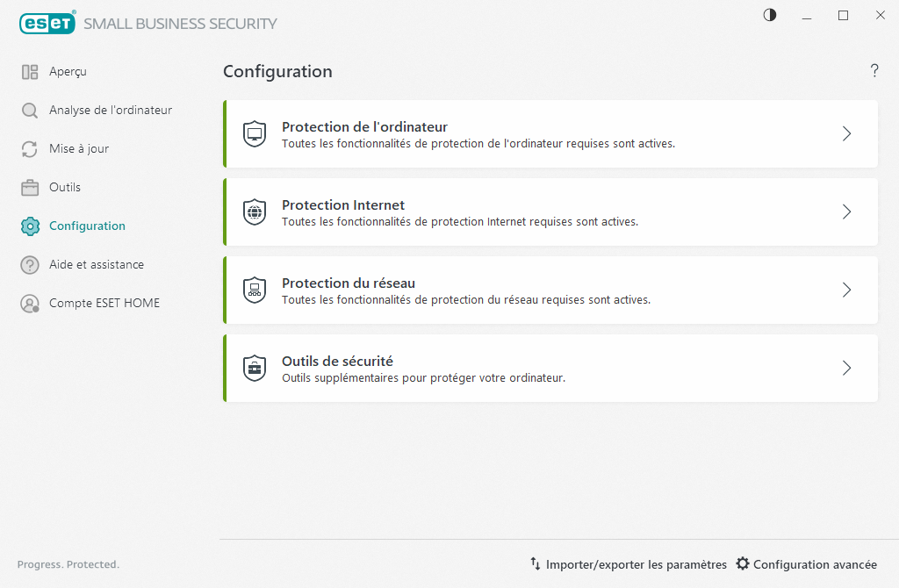899x588 pixels.
Task: Click the globe shield icon of Protection Internet
Action: 255,212
